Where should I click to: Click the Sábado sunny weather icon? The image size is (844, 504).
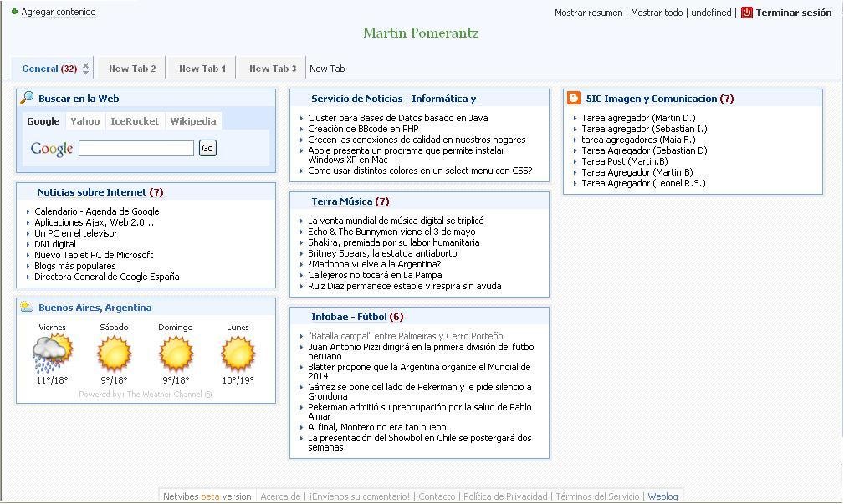tap(114, 354)
